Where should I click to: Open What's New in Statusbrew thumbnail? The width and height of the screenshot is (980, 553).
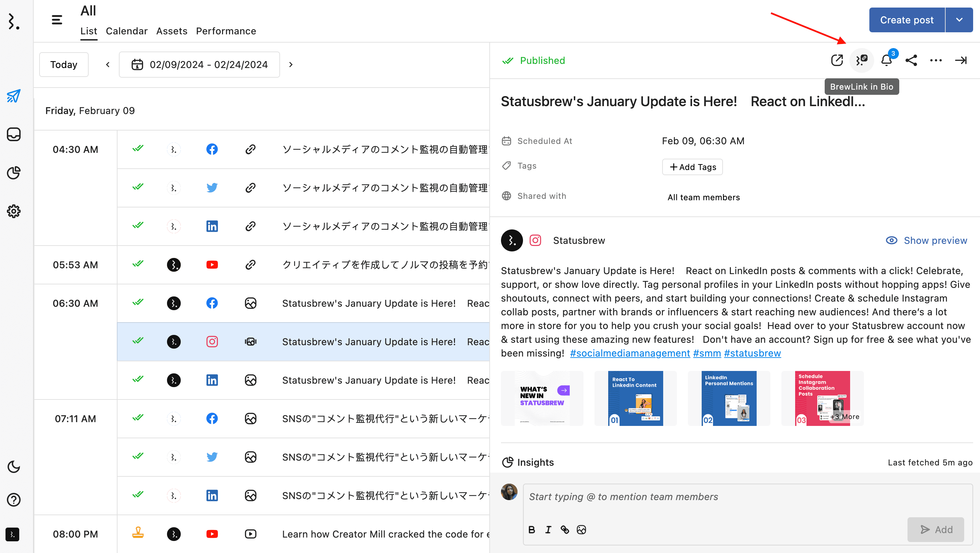point(542,398)
